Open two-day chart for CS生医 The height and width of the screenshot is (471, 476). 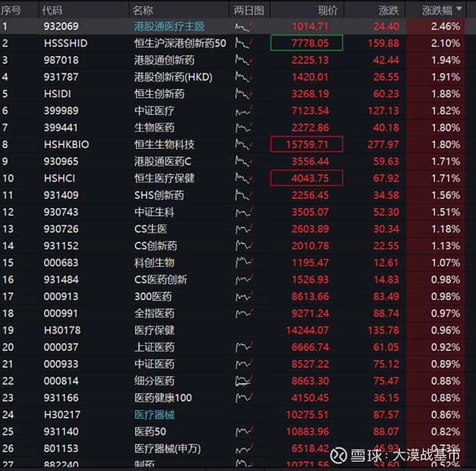244,229
